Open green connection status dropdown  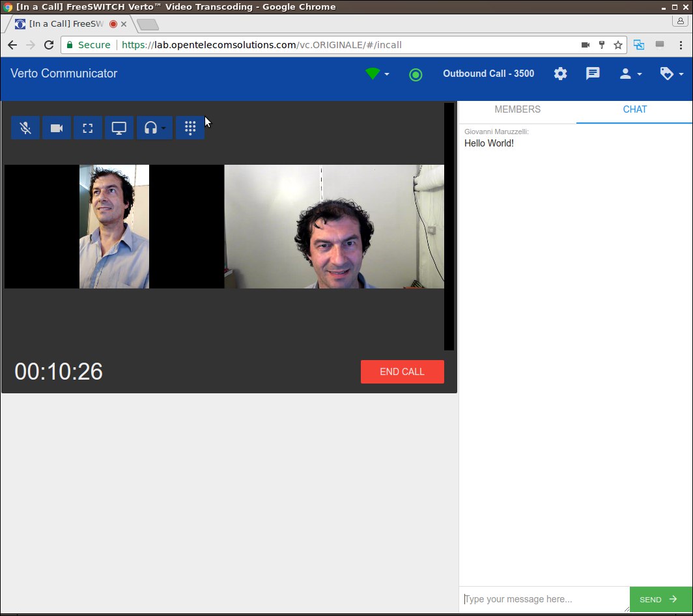377,74
